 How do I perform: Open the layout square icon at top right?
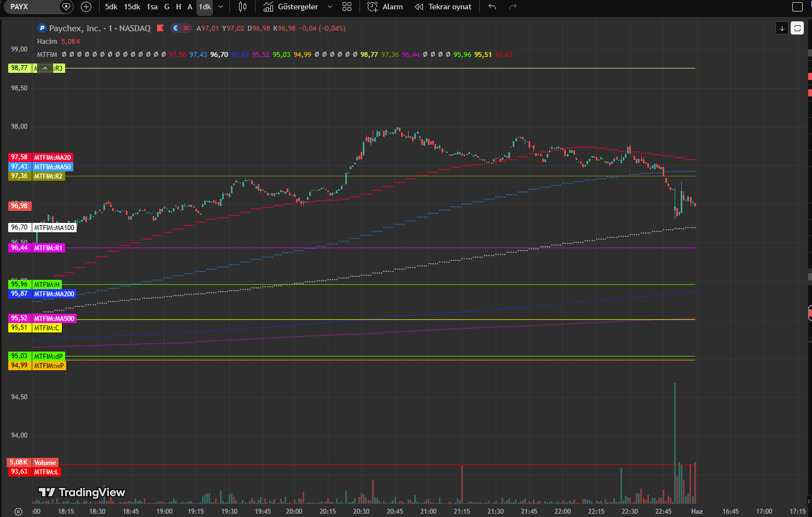click(x=798, y=7)
